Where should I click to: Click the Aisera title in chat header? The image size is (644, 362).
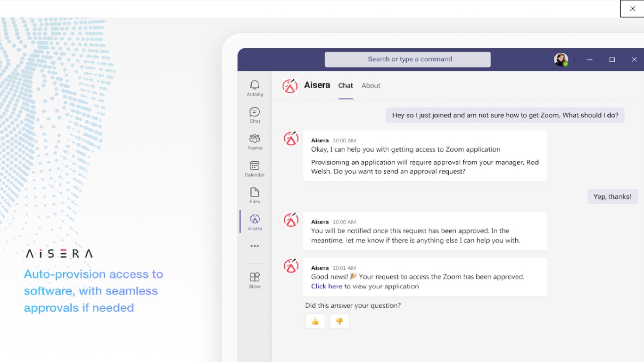[317, 85]
